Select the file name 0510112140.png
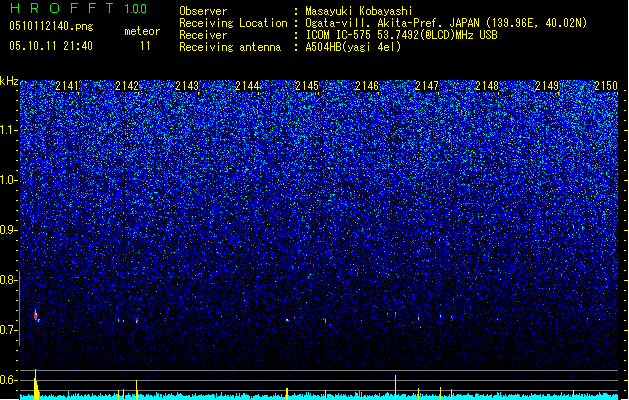629x400 pixels. pos(51,26)
